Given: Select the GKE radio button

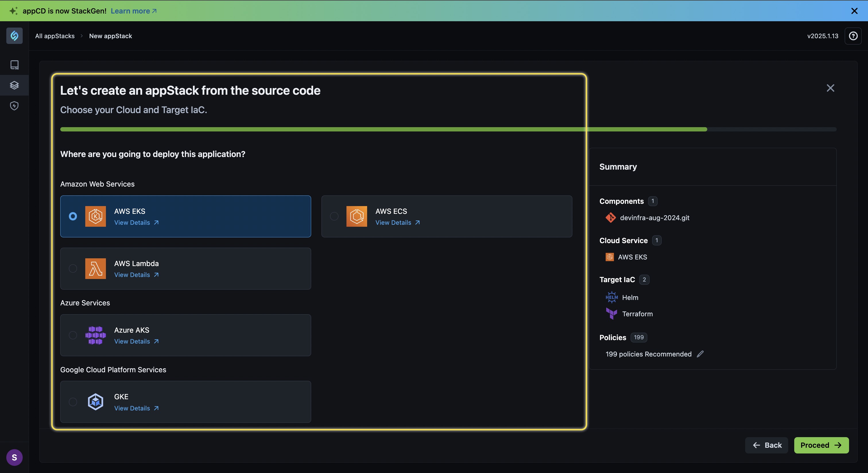Looking at the screenshot, I should point(73,402).
